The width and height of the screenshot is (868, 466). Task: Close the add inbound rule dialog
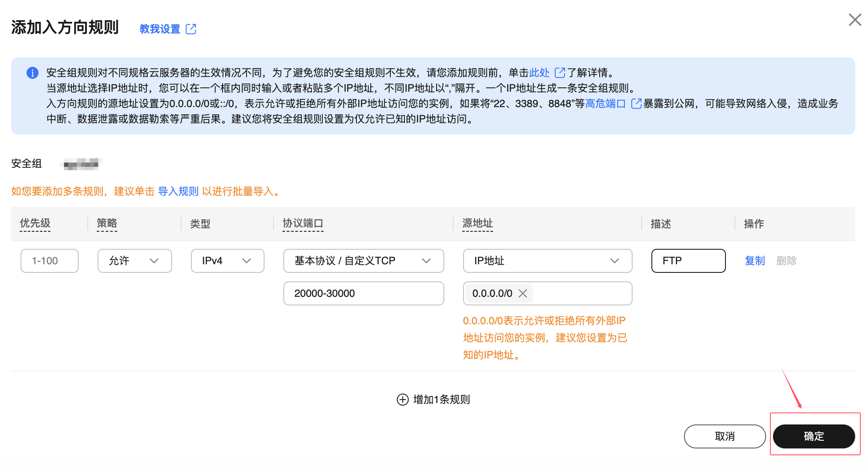[855, 20]
